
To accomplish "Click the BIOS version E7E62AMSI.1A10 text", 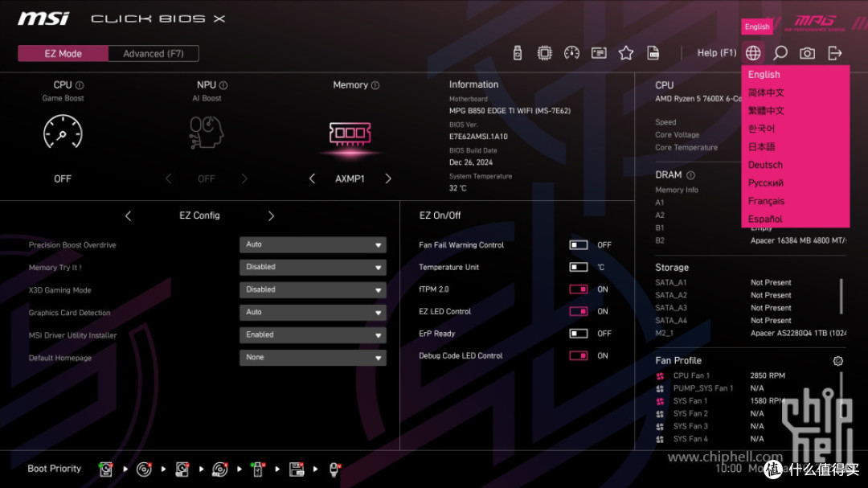I will [478, 136].
